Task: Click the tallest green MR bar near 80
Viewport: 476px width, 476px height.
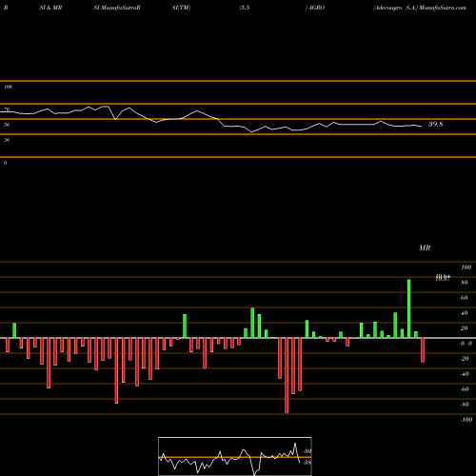Action: tap(408, 308)
